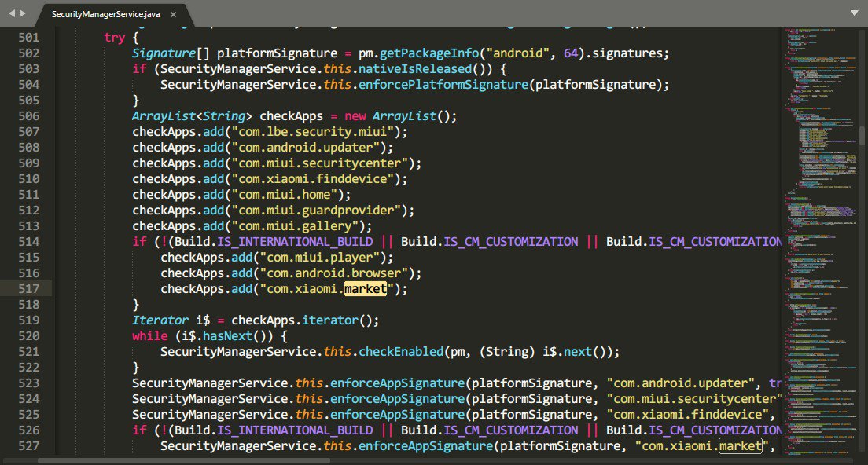This screenshot has height=465, width=868.
Task: Click the vertical scrollbar thumb
Action: pos(862,135)
